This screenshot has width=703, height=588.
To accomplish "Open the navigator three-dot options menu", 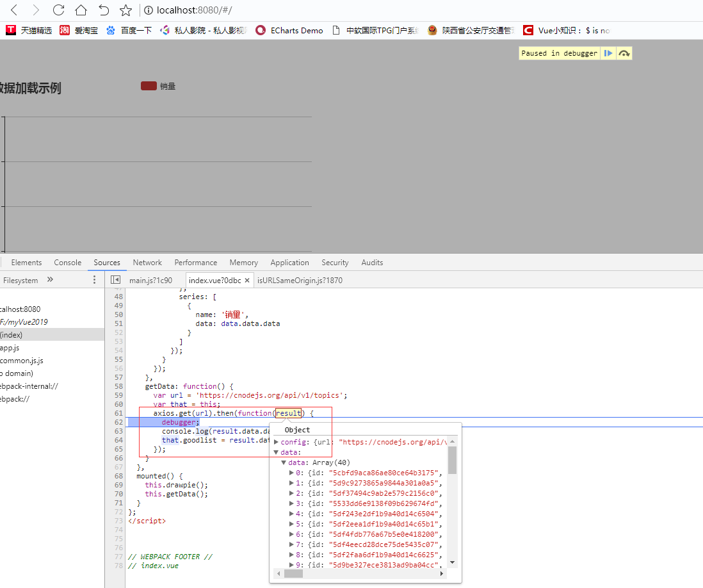I will 94,280.
